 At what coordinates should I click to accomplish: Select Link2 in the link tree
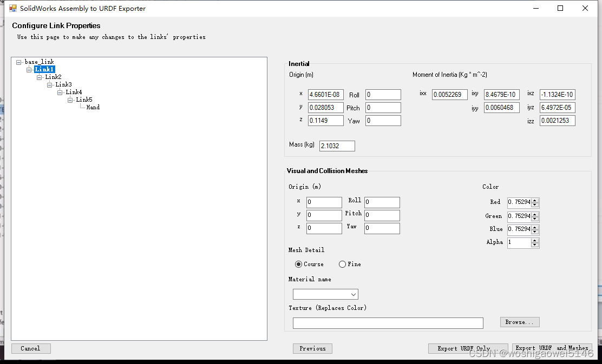click(53, 77)
